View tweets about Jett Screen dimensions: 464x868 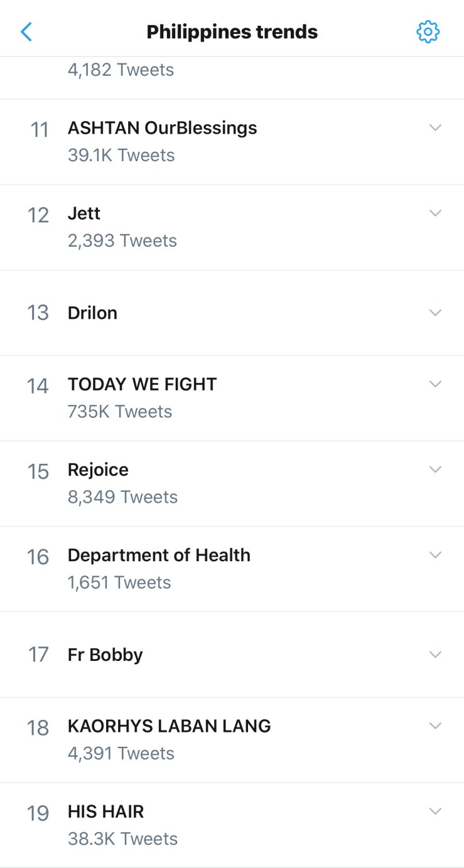(x=84, y=213)
